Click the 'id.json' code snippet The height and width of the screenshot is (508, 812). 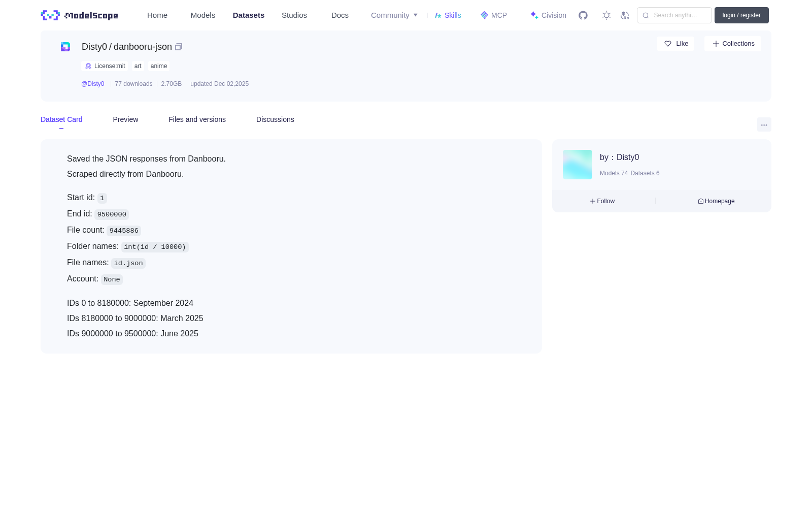[128, 263]
